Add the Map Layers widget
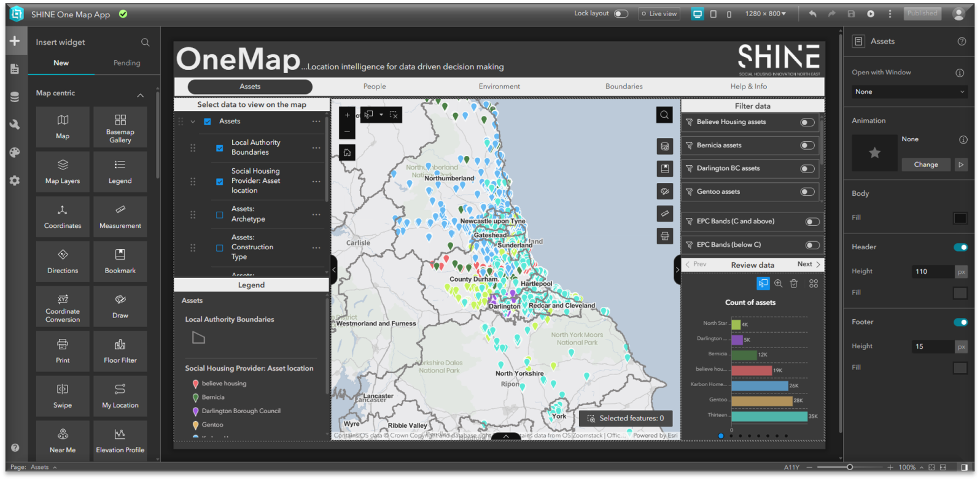980x480 pixels. [63, 172]
